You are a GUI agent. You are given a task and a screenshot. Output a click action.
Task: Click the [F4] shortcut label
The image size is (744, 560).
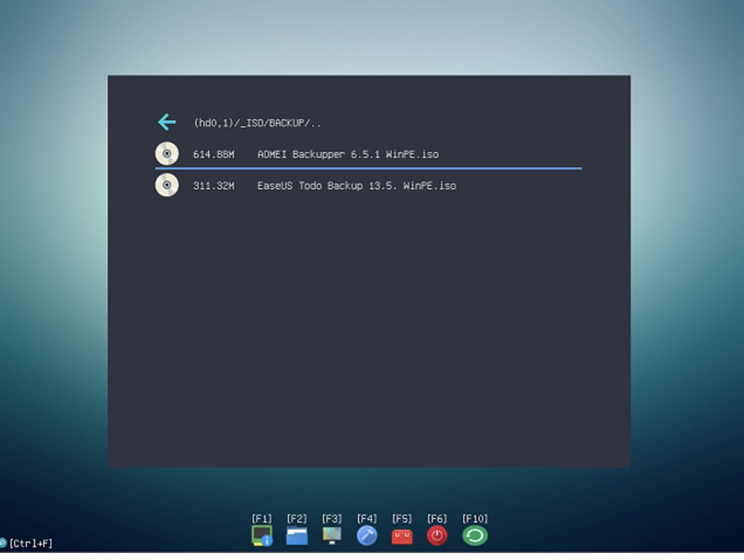coord(367,519)
